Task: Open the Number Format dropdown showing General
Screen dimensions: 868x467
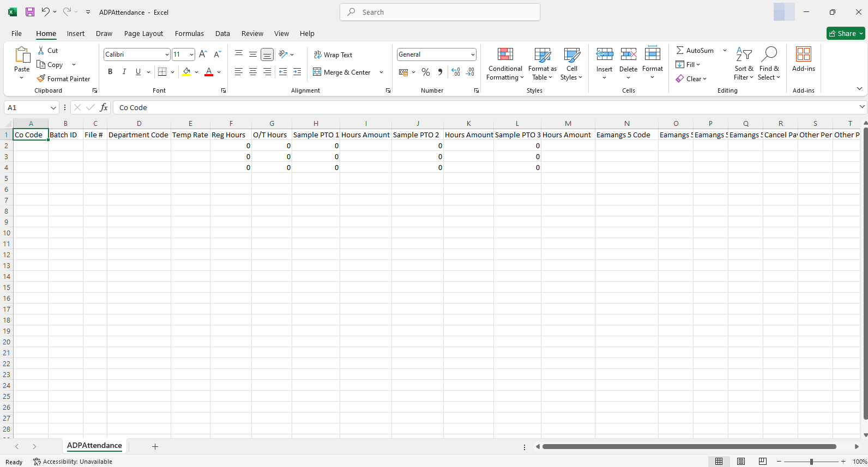Action: [472, 54]
